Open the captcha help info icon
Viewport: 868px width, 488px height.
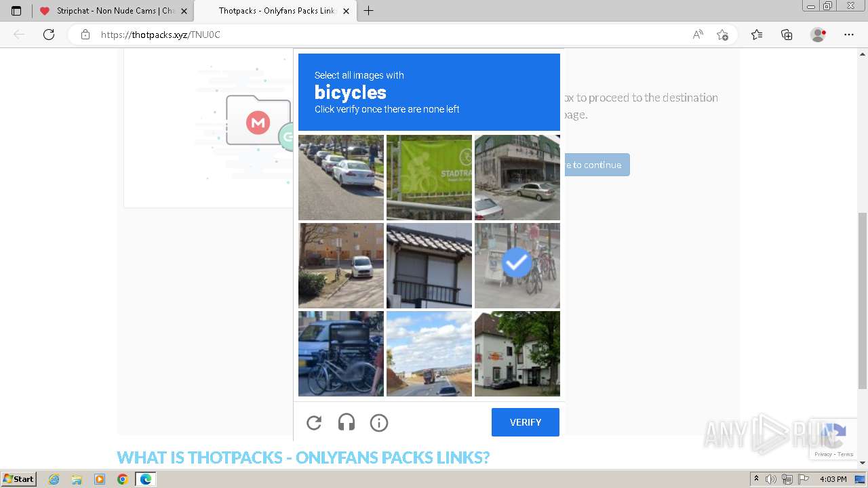(379, 423)
